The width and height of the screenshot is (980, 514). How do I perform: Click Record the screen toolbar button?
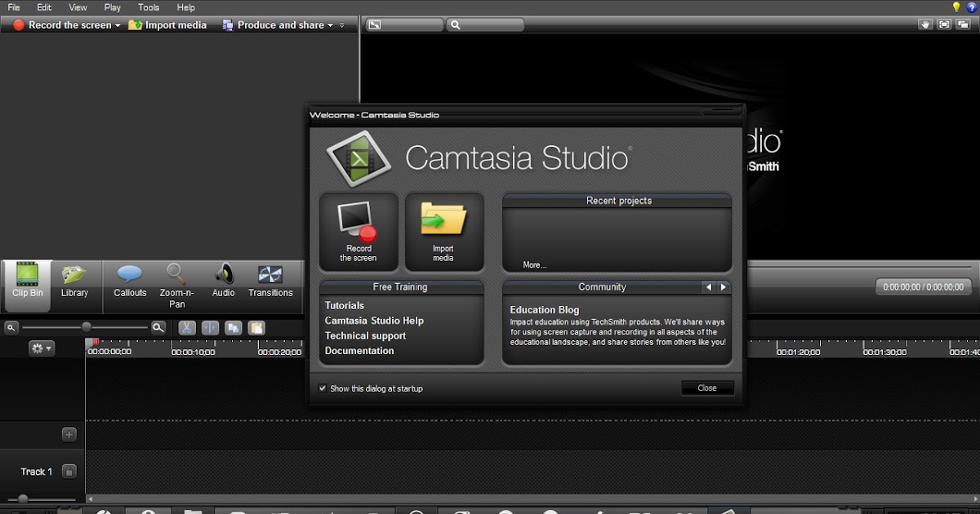(x=62, y=25)
